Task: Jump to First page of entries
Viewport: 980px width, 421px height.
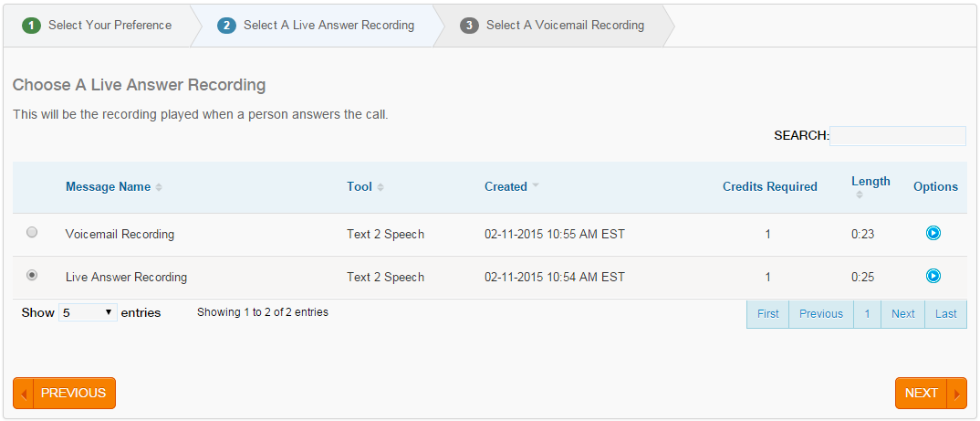Action: tap(768, 314)
